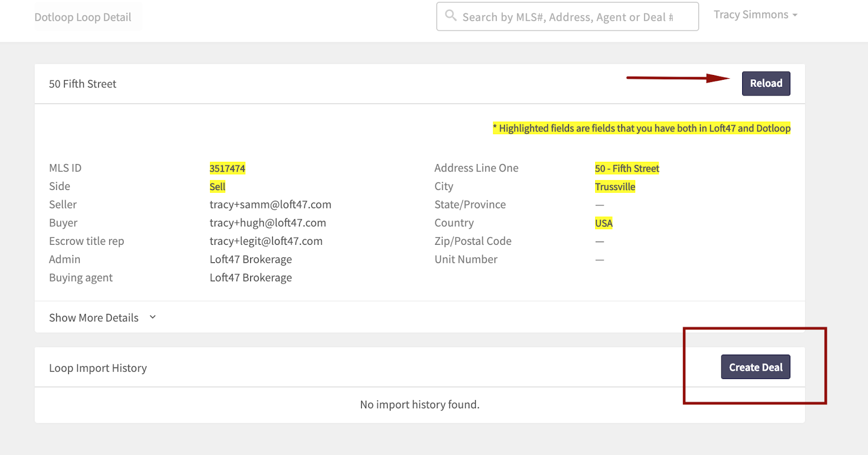Click the caret next to Tracy Simmons

[x=795, y=15]
